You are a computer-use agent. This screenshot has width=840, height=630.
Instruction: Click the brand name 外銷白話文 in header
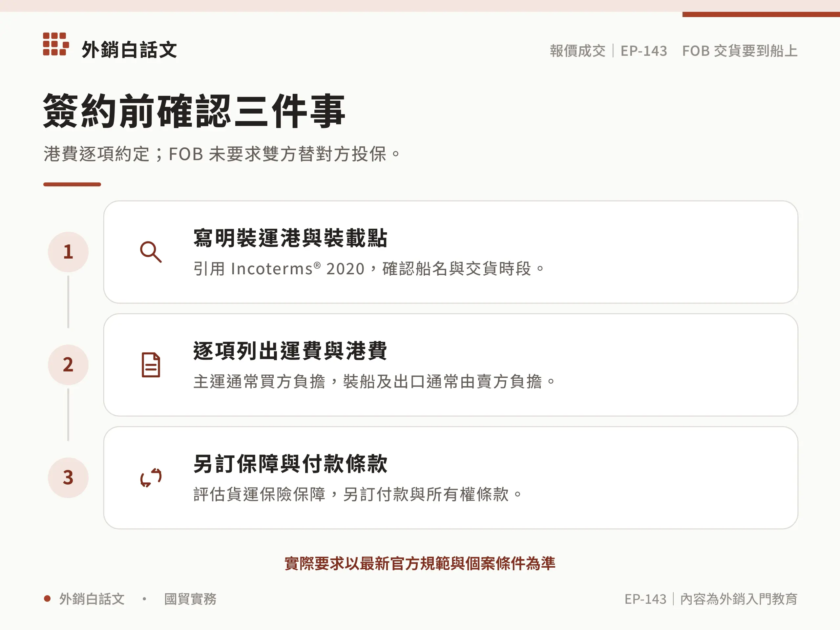click(130, 50)
